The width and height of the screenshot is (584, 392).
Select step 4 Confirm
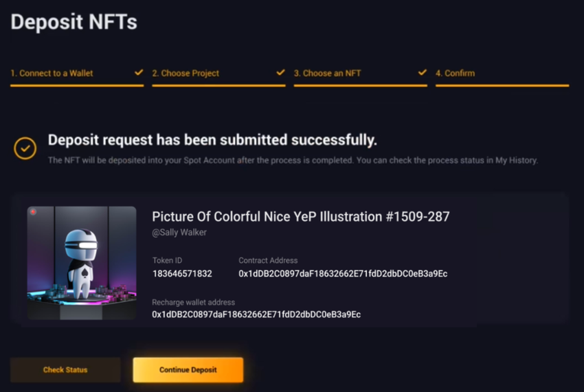click(x=455, y=73)
